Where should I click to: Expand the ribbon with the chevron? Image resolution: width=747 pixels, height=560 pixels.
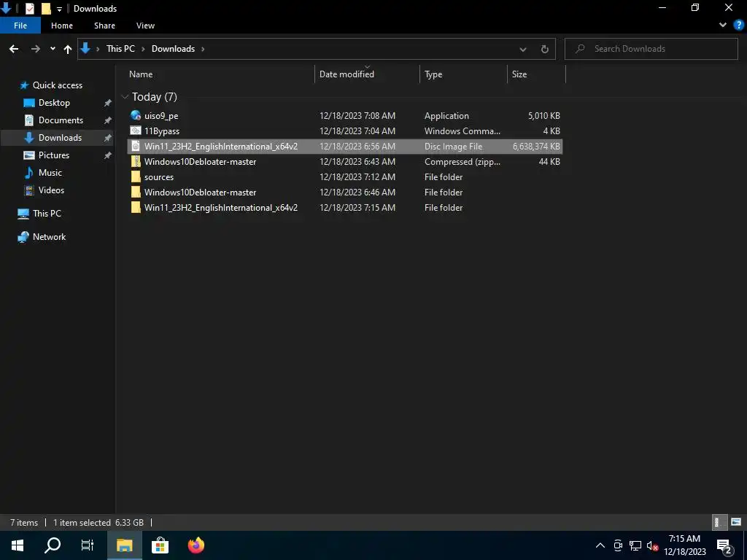click(x=723, y=25)
